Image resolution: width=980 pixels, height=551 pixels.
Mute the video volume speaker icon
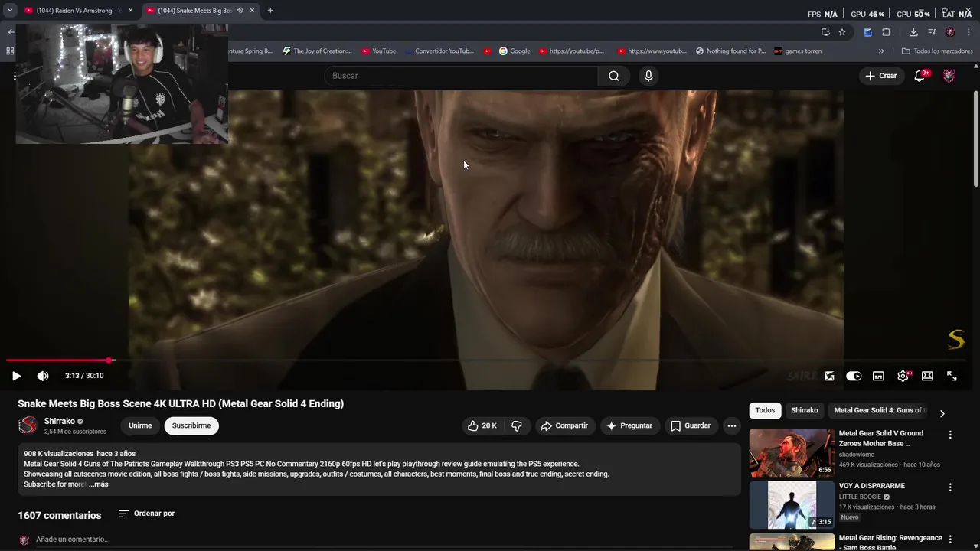click(x=43, y=376)
